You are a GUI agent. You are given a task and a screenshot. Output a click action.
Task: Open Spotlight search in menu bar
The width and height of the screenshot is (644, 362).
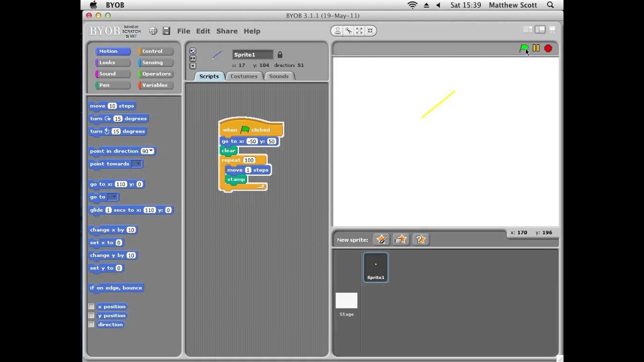click(550, 5)
